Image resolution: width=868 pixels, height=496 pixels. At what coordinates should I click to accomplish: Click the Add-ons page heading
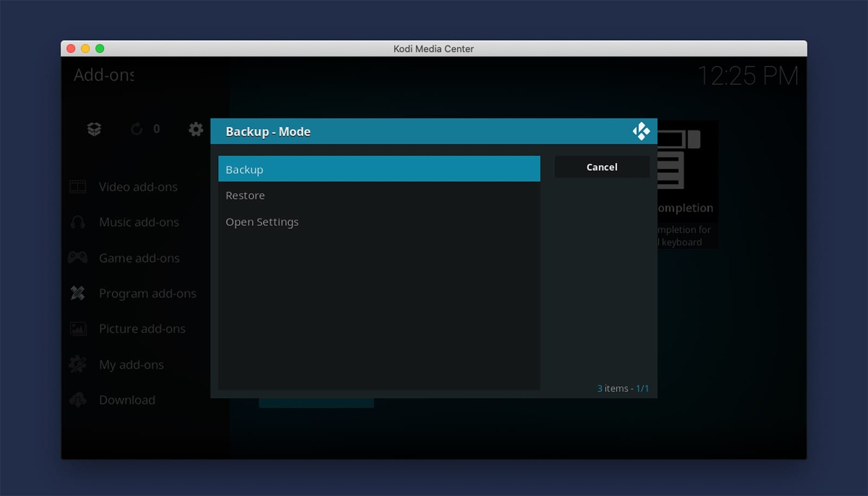[x=104, y=75]
